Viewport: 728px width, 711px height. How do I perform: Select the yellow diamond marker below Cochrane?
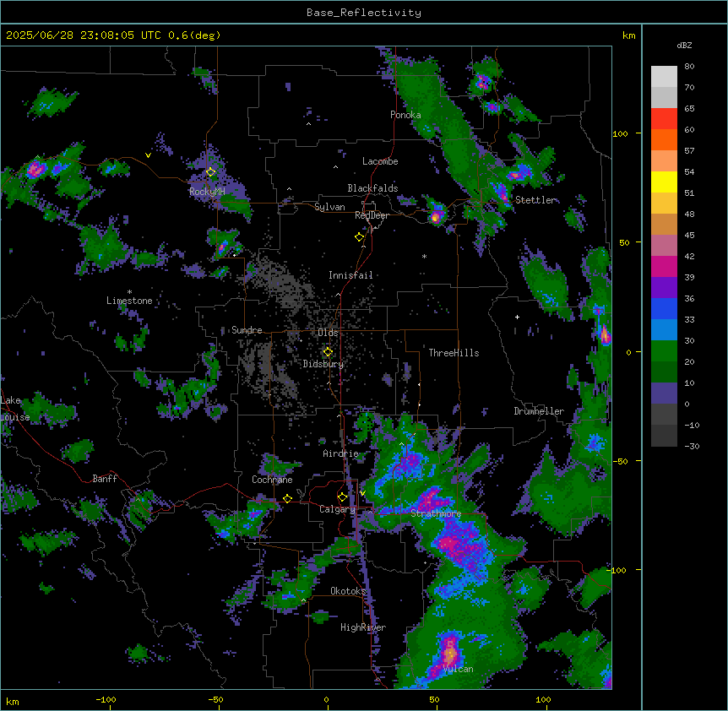click(287, 498)
